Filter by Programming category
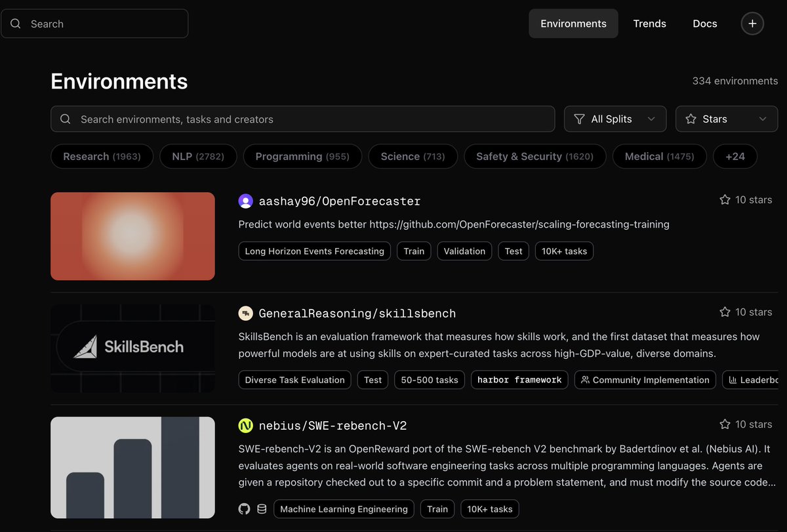The height and width of the screenshot is (532, 787). pos(302,157)
